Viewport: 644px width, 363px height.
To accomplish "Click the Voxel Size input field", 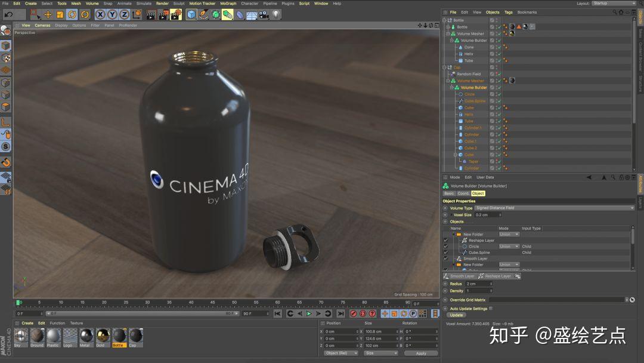I will tap(487, 215).
